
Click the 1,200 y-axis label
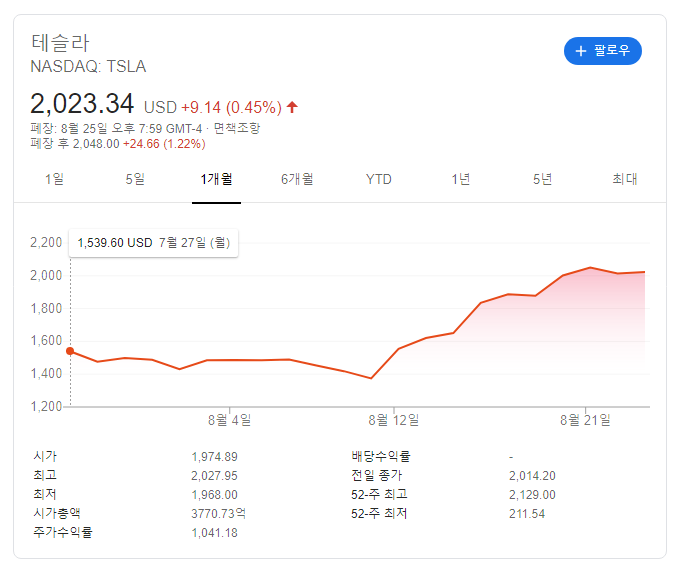pos(46,406)
